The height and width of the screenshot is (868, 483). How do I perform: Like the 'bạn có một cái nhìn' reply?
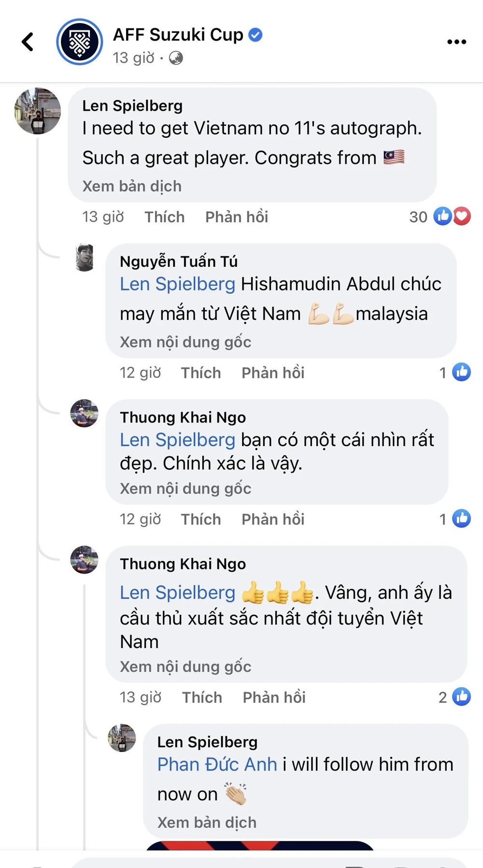point(201,519)
